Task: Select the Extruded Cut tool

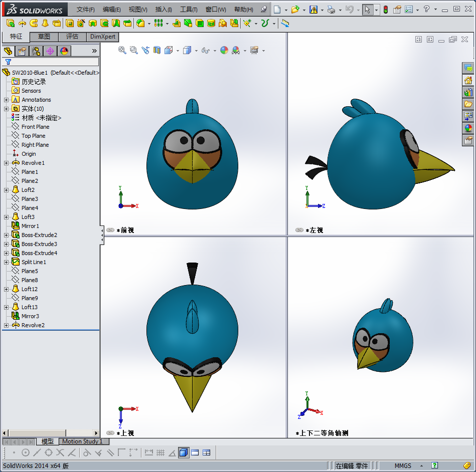Action: 70,23
